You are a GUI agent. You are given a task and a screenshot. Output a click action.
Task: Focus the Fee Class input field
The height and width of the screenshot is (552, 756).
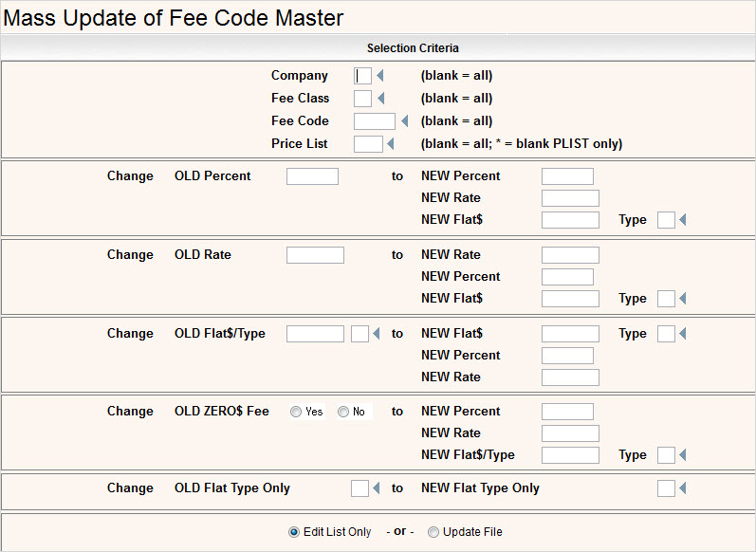click(362, 99)
